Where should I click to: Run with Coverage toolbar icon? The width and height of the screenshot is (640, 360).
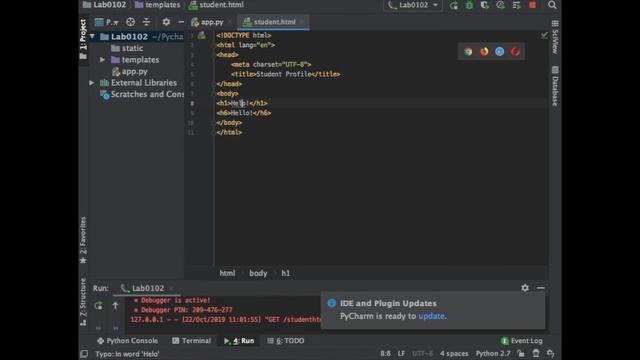point(484,5)
